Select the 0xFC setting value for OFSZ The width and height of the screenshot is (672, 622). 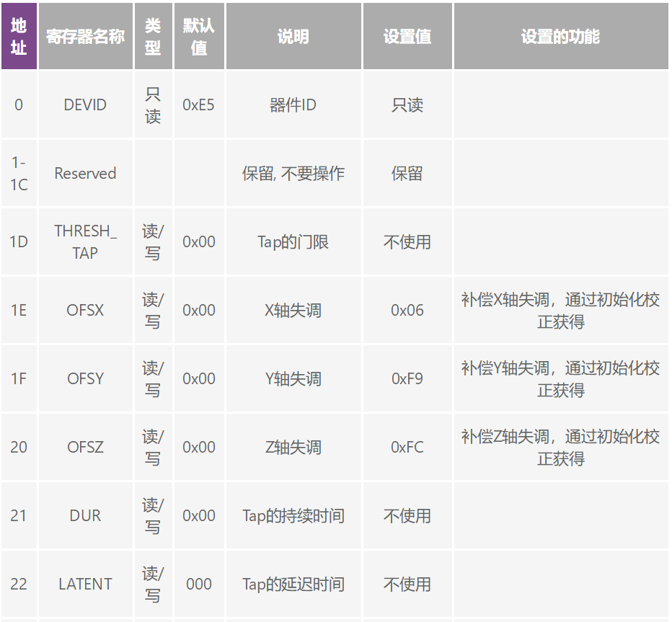pyautogui.click(x=407, y=448)
